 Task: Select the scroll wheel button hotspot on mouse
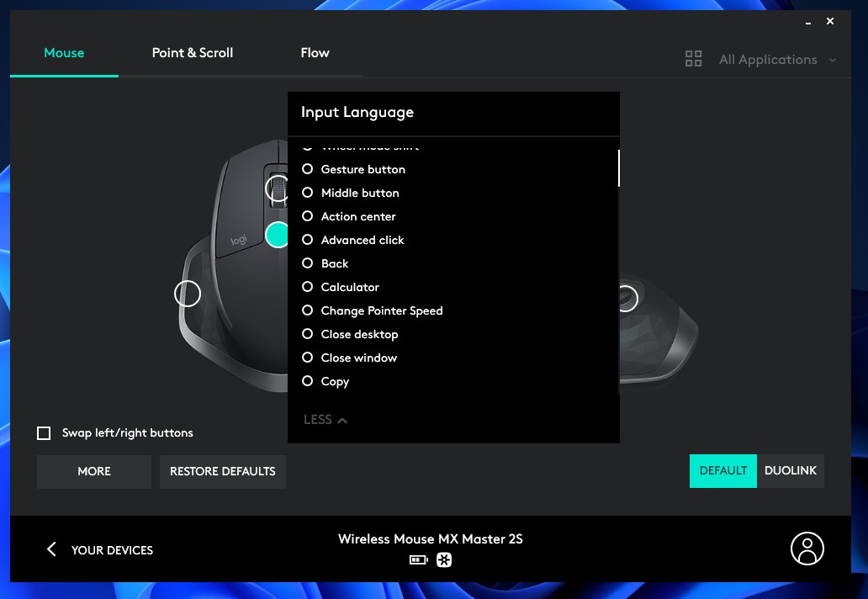click(277, 188)
